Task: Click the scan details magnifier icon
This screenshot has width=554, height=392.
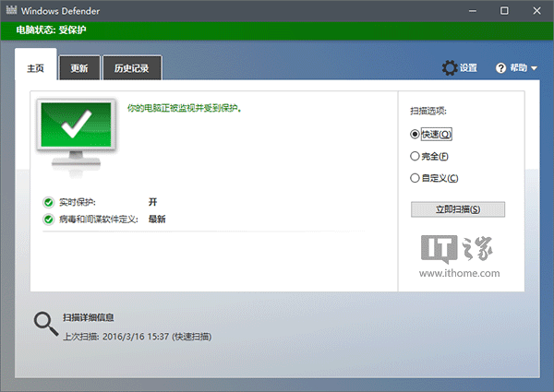Action: tap(45, 323)
